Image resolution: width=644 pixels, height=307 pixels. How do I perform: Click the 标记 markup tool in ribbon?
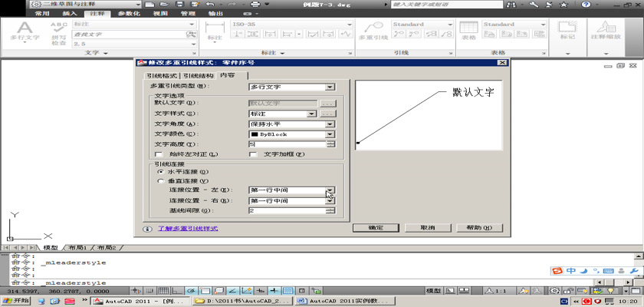pos(567,31)
